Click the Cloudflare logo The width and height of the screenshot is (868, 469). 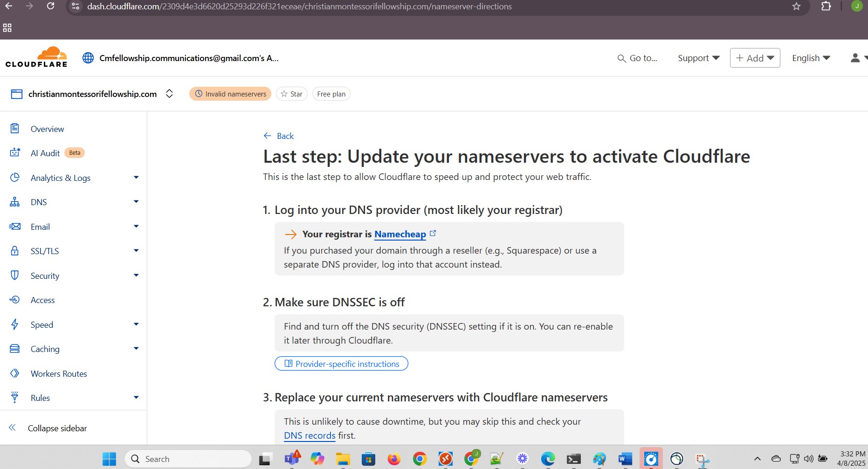(x=36, y=57)
